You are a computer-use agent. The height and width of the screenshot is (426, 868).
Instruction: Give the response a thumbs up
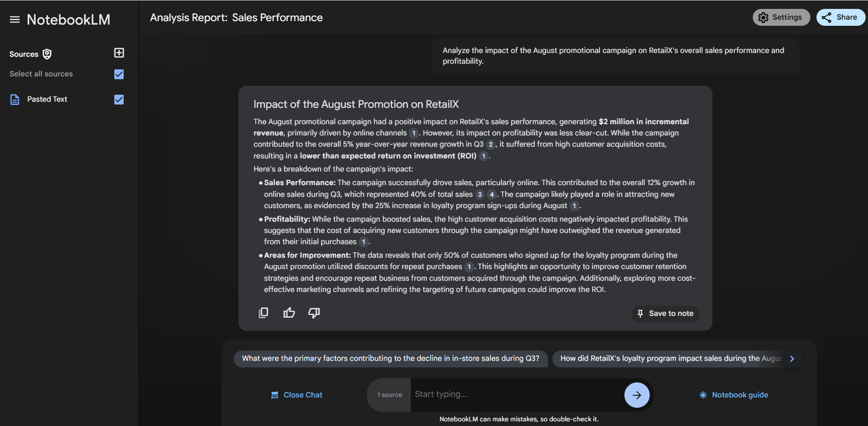[x=289, y=313]
